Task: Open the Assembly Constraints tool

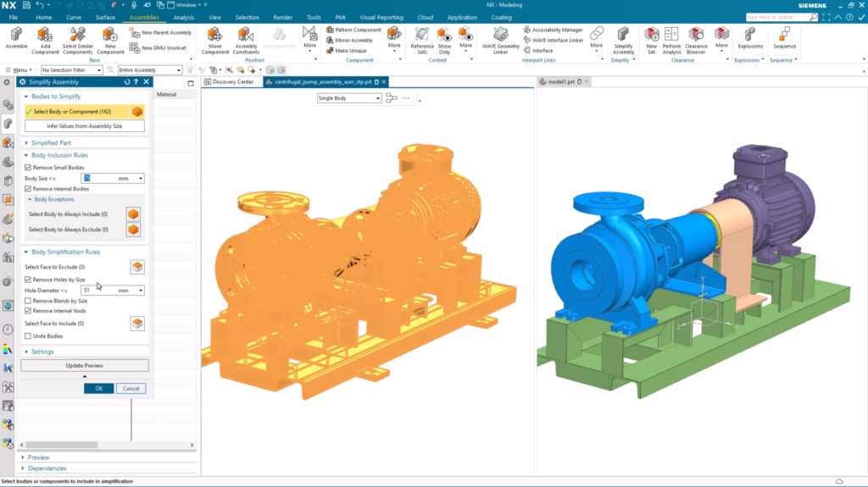Action: click(x=246, y=36)
